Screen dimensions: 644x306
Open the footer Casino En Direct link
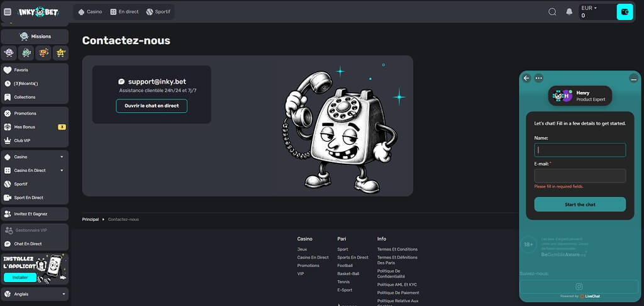pos(313,258)
